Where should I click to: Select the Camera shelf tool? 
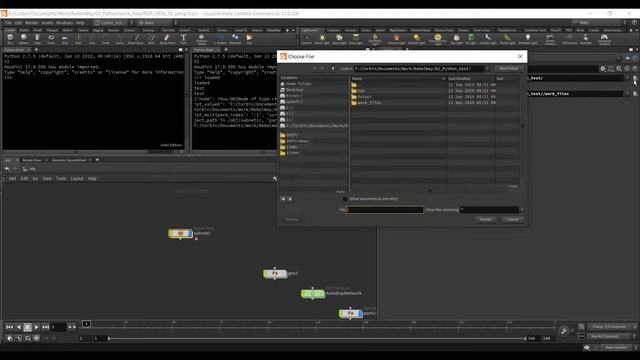coord(307,39)
